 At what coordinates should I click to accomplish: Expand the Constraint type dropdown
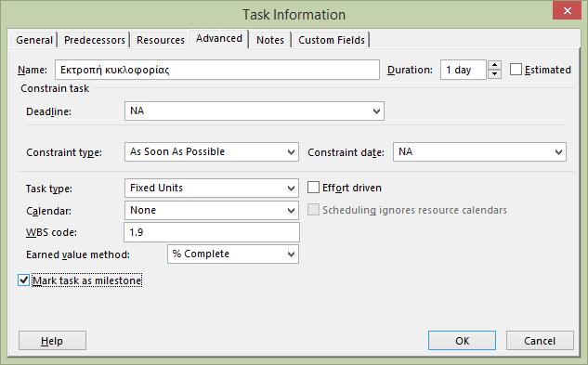click(x=291, y=152)
